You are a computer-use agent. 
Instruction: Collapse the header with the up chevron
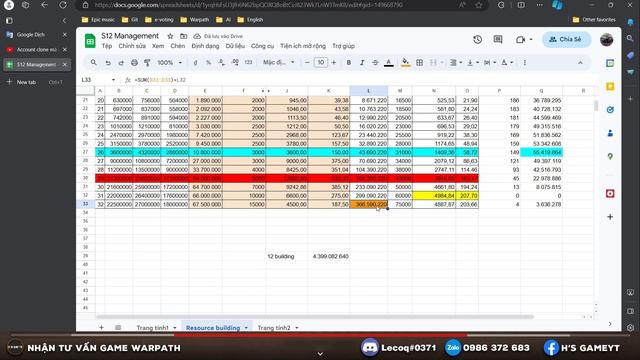pyautogui.click(x=580, y=63)
